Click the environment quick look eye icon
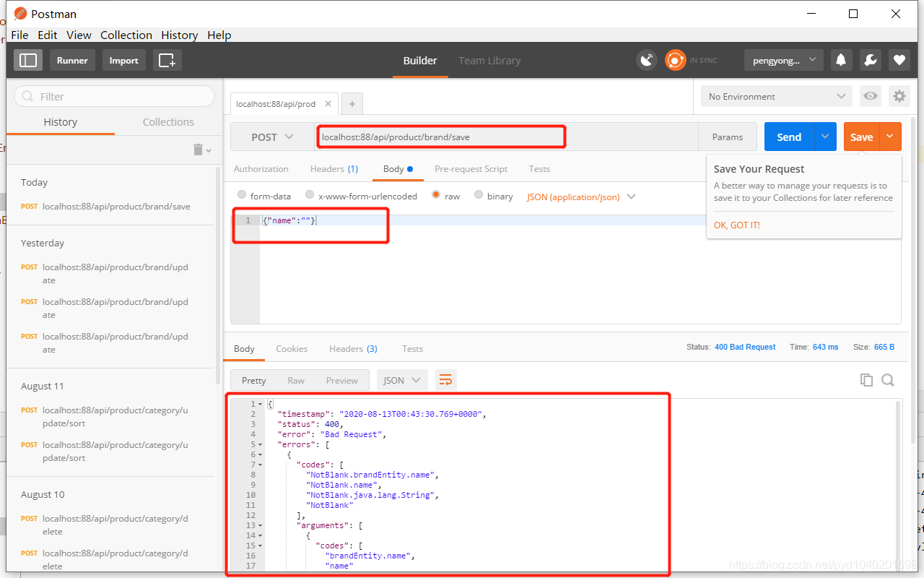 (x=871, y=96)
